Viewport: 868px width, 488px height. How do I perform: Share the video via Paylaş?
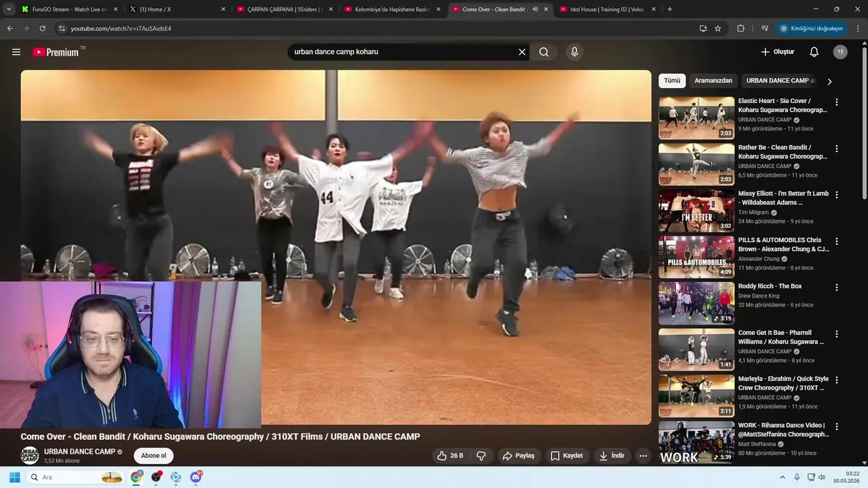point(519,456)
